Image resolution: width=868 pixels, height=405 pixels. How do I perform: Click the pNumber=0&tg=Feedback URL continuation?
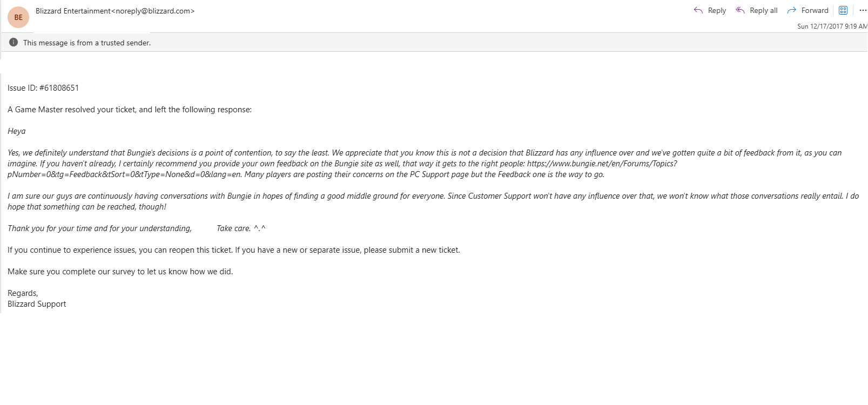pyautogui.click(x=125, y=174)
